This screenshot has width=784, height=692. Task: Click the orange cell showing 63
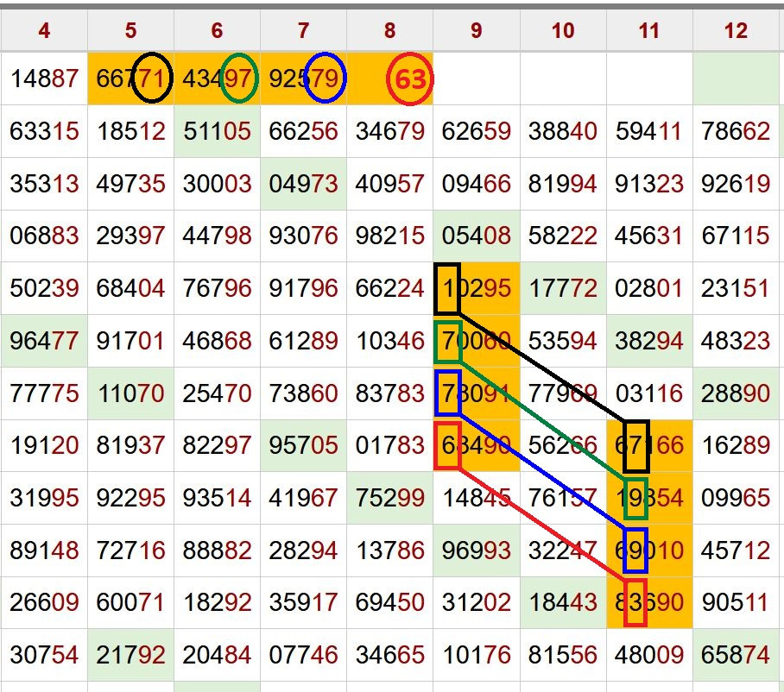pos(390,79)
